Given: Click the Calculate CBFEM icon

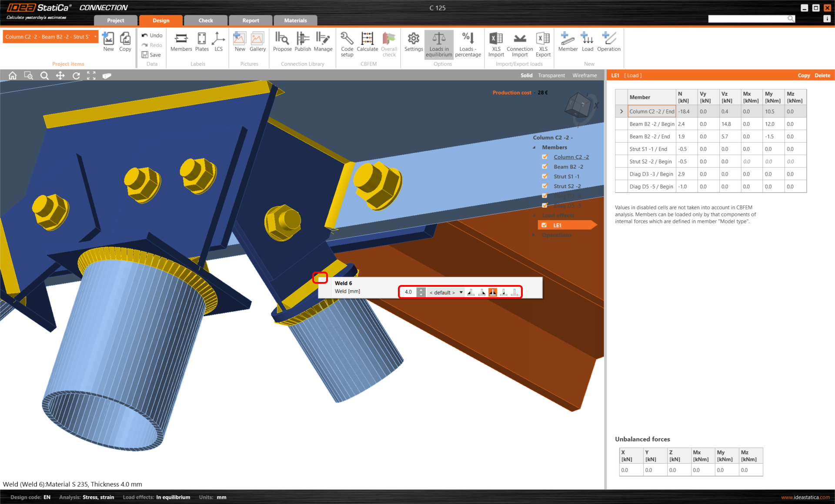Looking at the screenshot, I should click(x=367, y=43).
